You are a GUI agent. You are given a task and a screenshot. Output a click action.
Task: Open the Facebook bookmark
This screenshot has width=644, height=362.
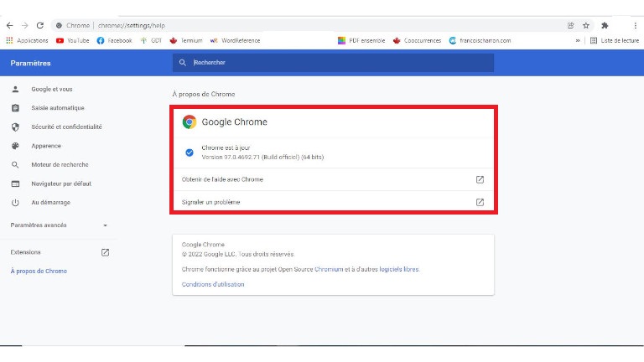[x=114, y=40]
